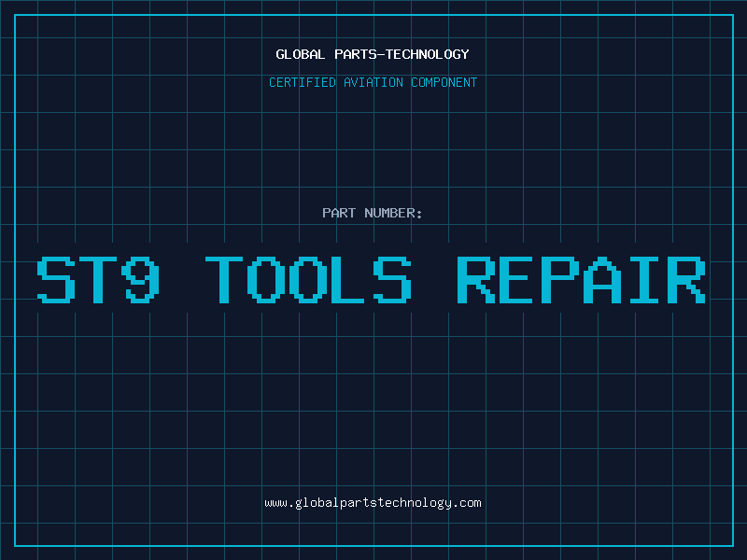Click the PART NUMBER: label
Image resolution: width=747 pixels, height=560 pixels.
[373, 213]
